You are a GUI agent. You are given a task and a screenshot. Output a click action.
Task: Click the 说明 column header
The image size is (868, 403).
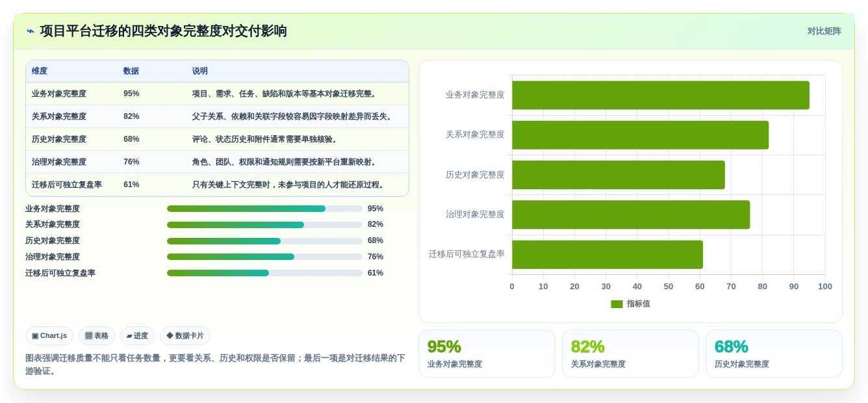[x=200, y=71]
